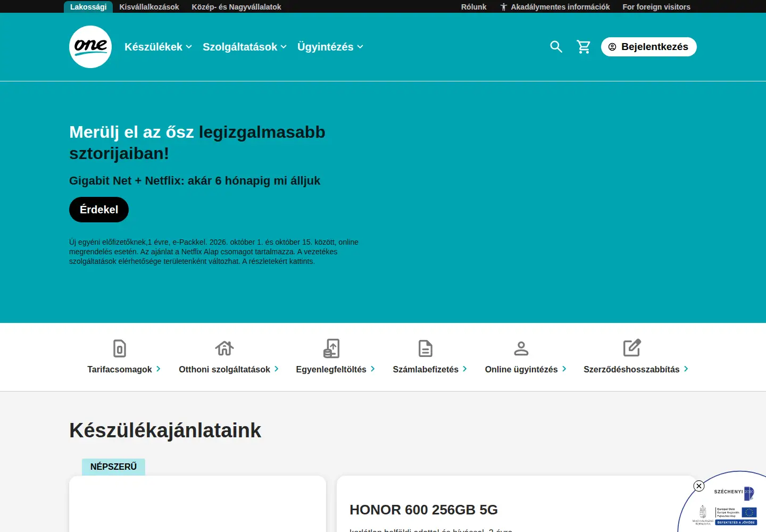This screenshot has height=532, width=766.
Task: Click the person Online ügyintézés icon
Action: 521,348
